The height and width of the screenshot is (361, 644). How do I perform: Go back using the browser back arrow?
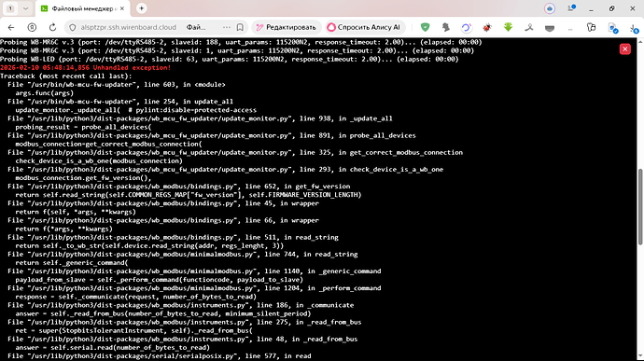[x=11, y=27]
